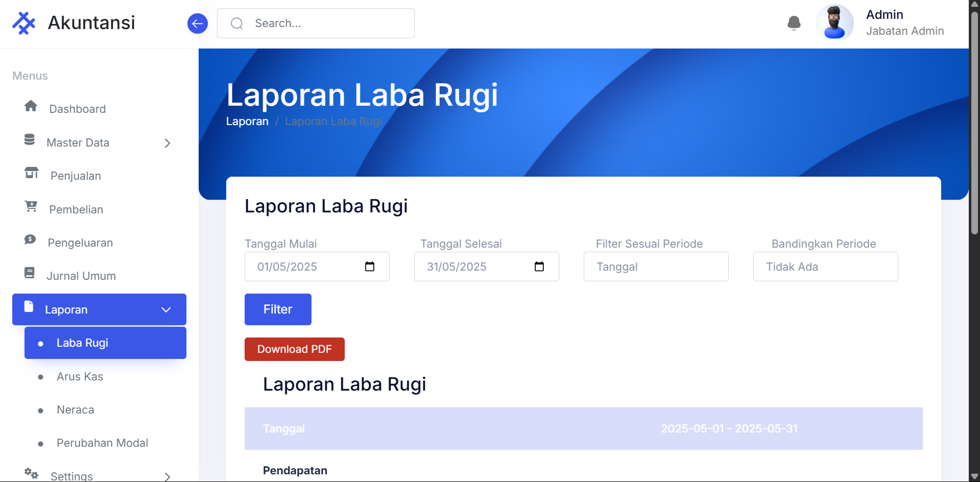Open the Perubahan Modal menu item
The height and width of the screenshot is (482, 980).
click(102, 443)
